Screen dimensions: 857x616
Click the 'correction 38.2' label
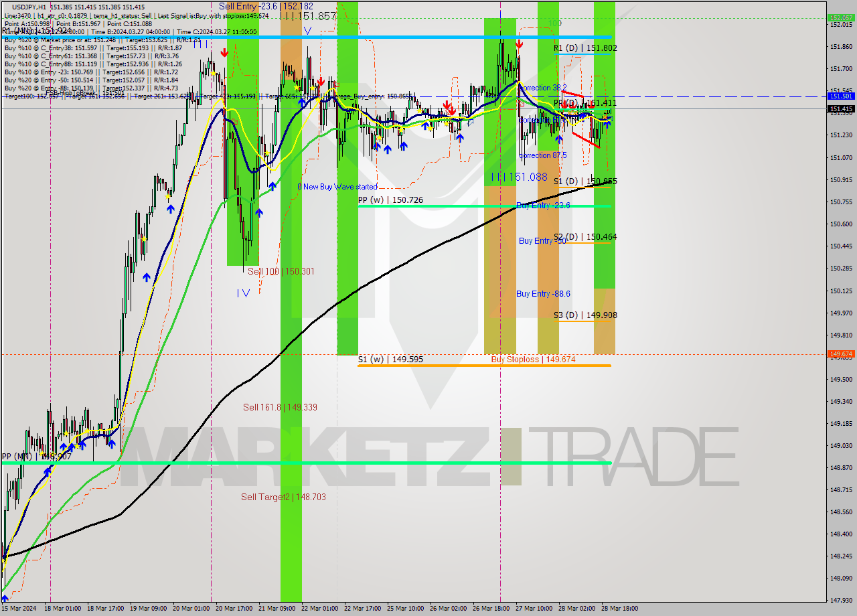coord(543,88)
